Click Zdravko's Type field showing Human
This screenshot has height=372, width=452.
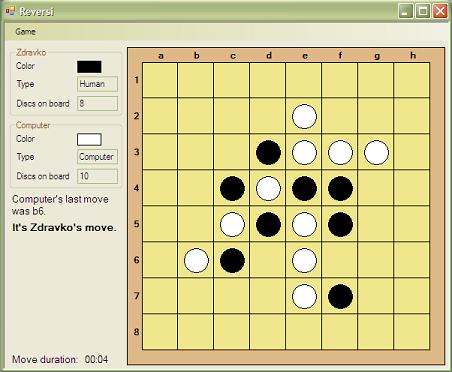tap(97, 84)
